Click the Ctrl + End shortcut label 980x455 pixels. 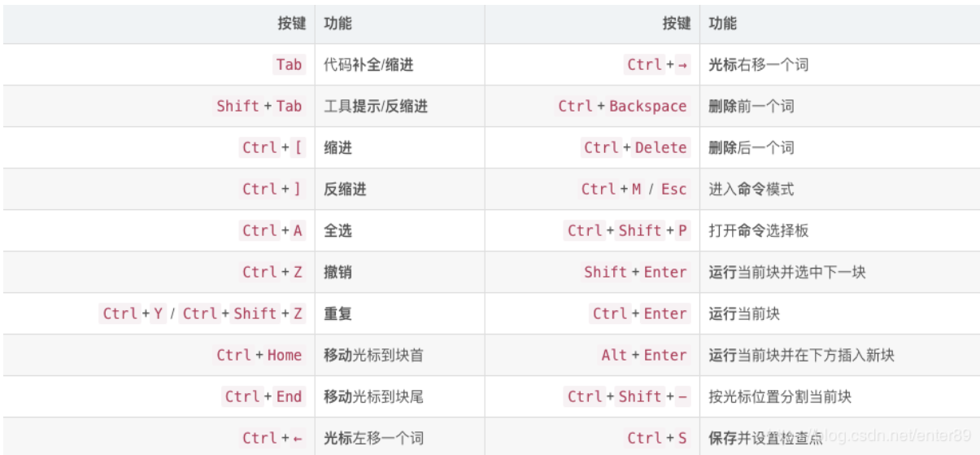tap(264, 397)
